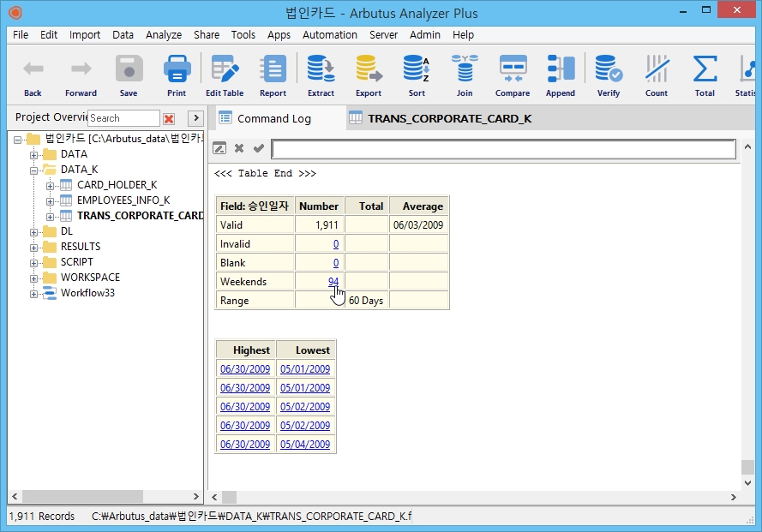
Task: Click the log scroll-up arrow
Action: 748,146
